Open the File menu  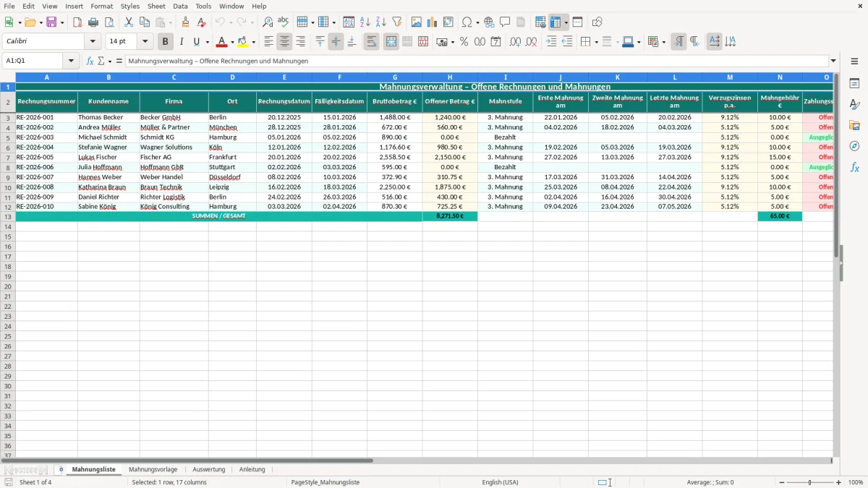pos(9,6)
